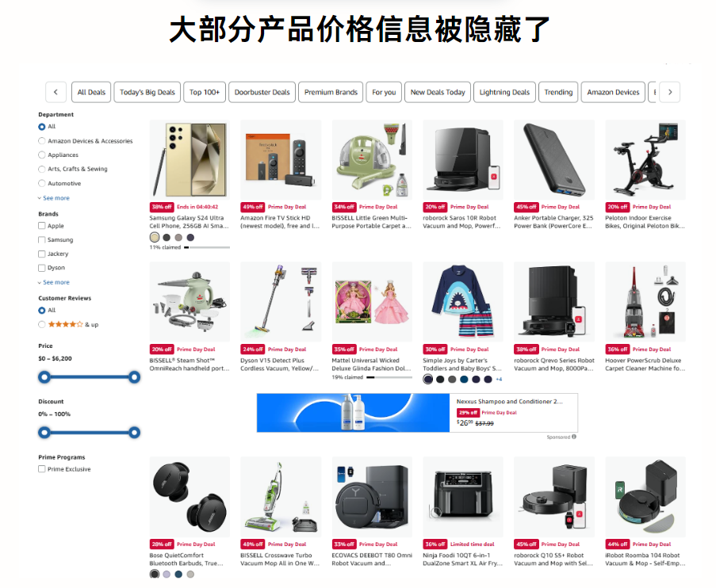
Task: Show the +4 more colors for Simple Joys
Action: point(499,380)
